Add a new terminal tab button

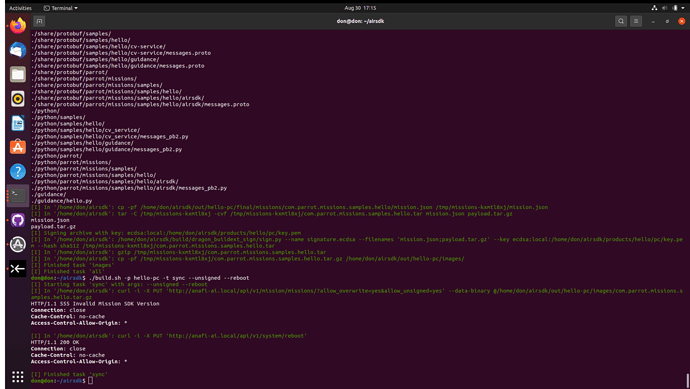point(39,21)
